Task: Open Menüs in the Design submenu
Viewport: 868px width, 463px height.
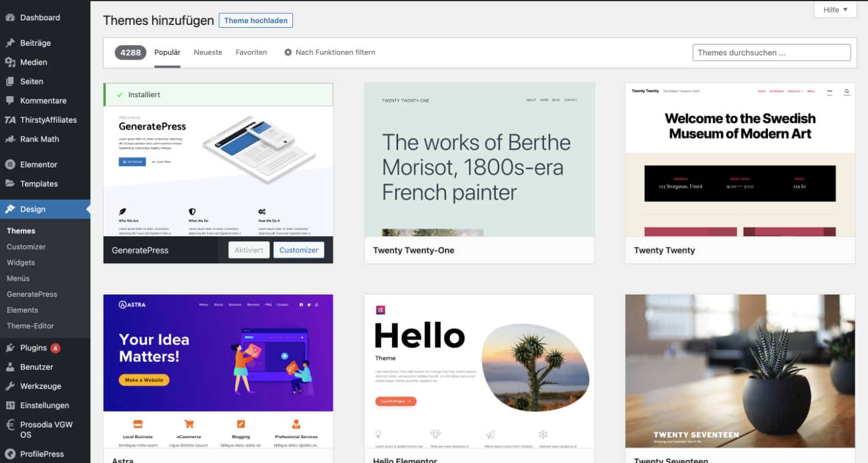Action: click(x=18, y=278)
